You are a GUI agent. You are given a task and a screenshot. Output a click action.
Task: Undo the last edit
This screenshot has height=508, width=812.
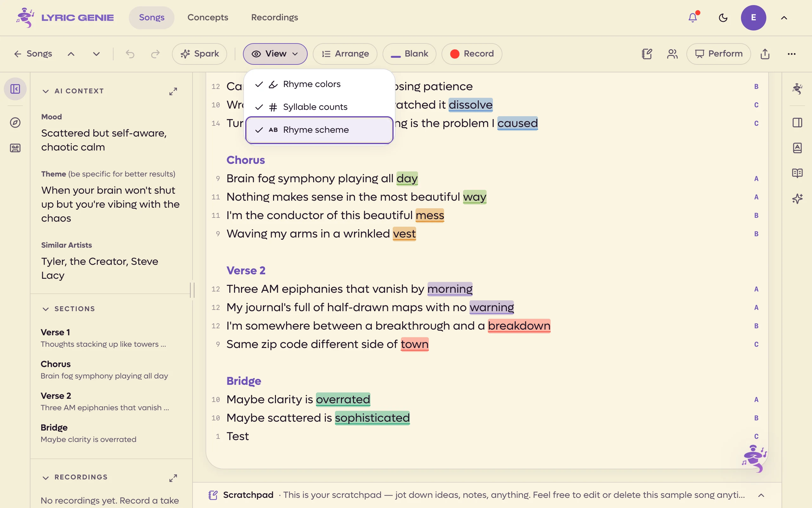[130, 54]
